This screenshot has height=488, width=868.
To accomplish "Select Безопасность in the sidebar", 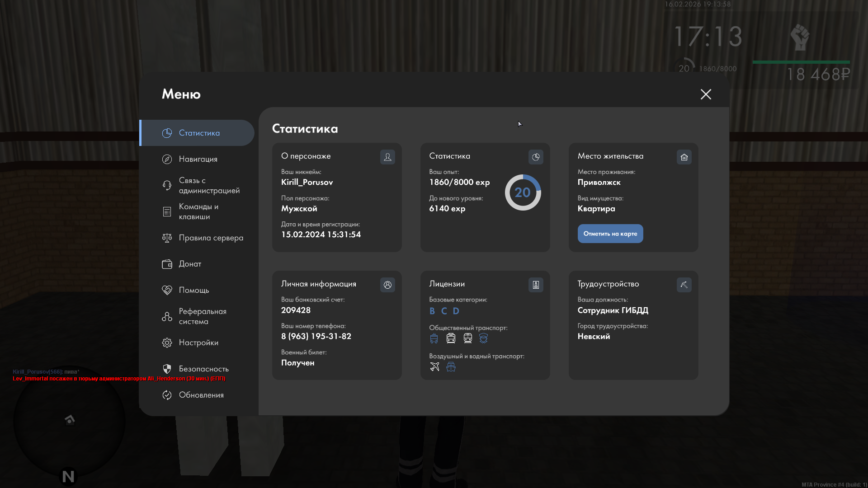I will click(203, 369).
